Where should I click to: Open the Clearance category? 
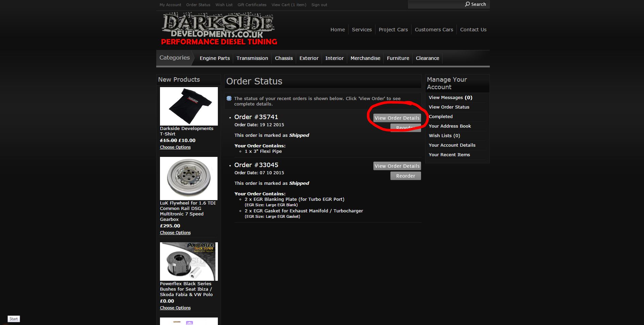click(x=427, y=58)
